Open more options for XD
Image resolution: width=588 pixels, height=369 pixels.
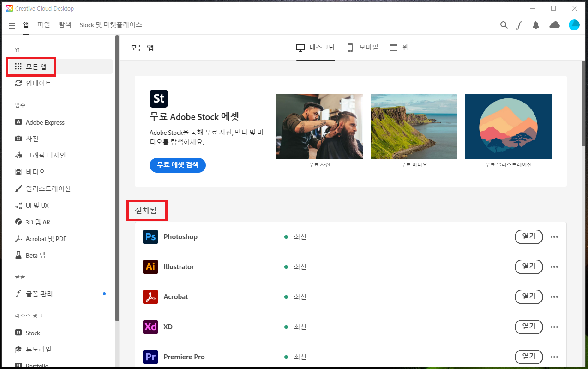[x=554, y=327]
